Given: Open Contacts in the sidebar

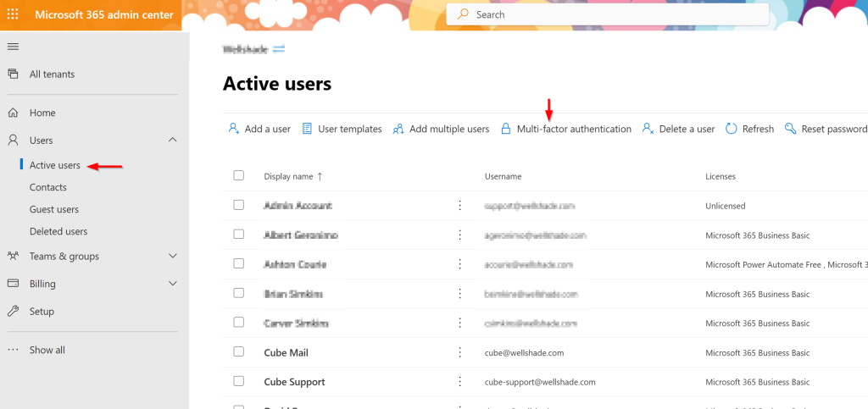Looking at the screenshot, I should click(x=48, y=187).
